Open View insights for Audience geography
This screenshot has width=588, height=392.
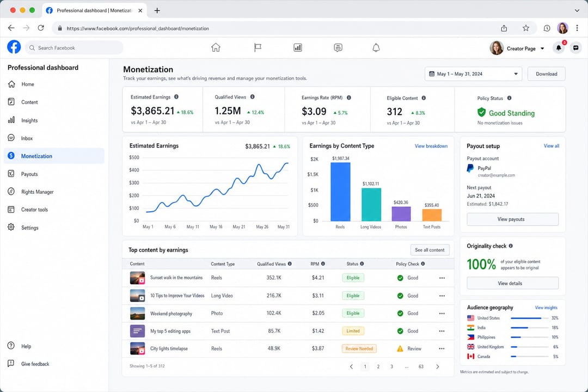coord(546,308)
